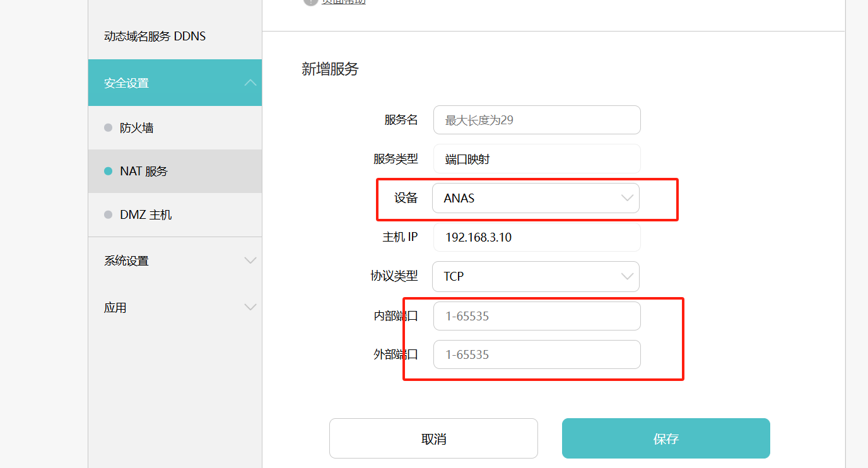
Task: Open the 应用 sidebar section
Action: (x=115, y=308)
